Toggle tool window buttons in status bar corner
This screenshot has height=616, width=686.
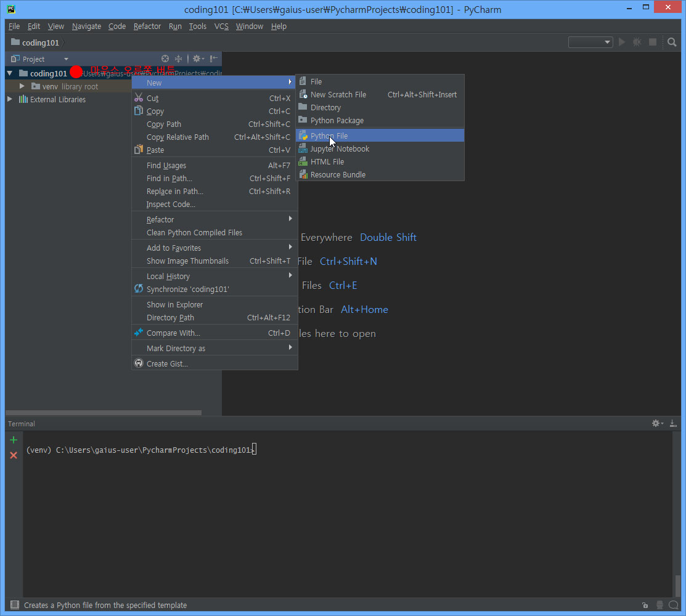tap(15, 605)
